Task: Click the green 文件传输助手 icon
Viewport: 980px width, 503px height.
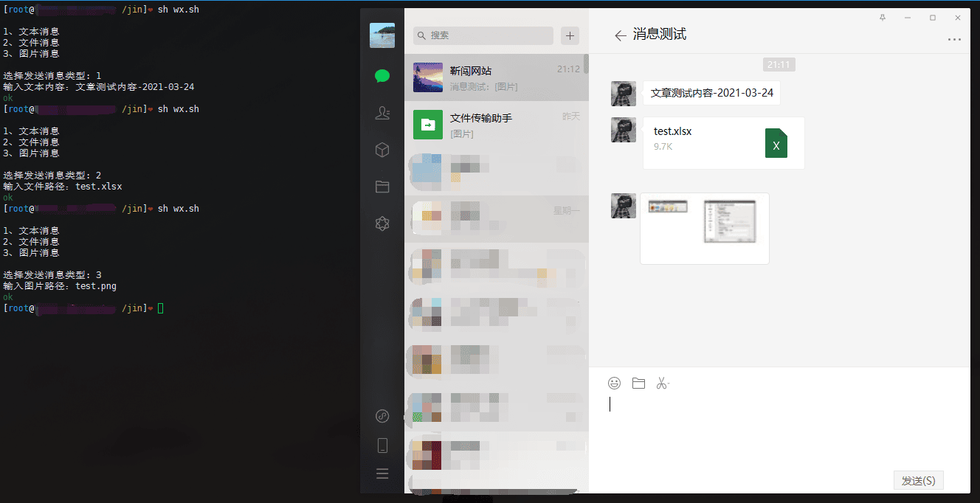Action: point(428,125)
